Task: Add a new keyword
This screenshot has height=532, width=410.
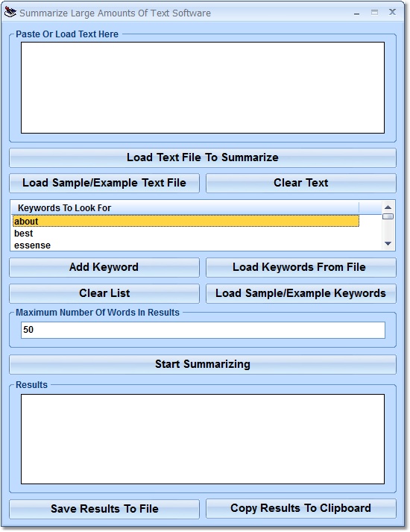Action: [104, 267]
